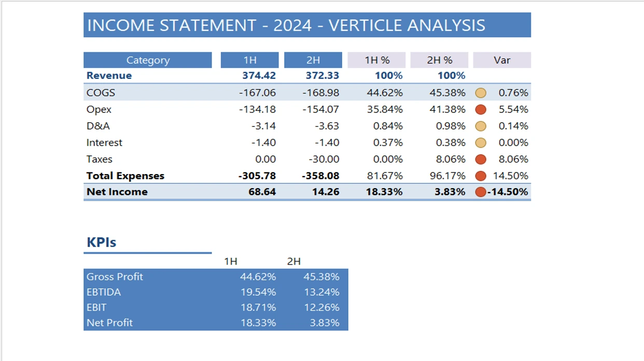
Task: Click the Taxes row label
Action: pyautogui.click(x=100, y=160)
